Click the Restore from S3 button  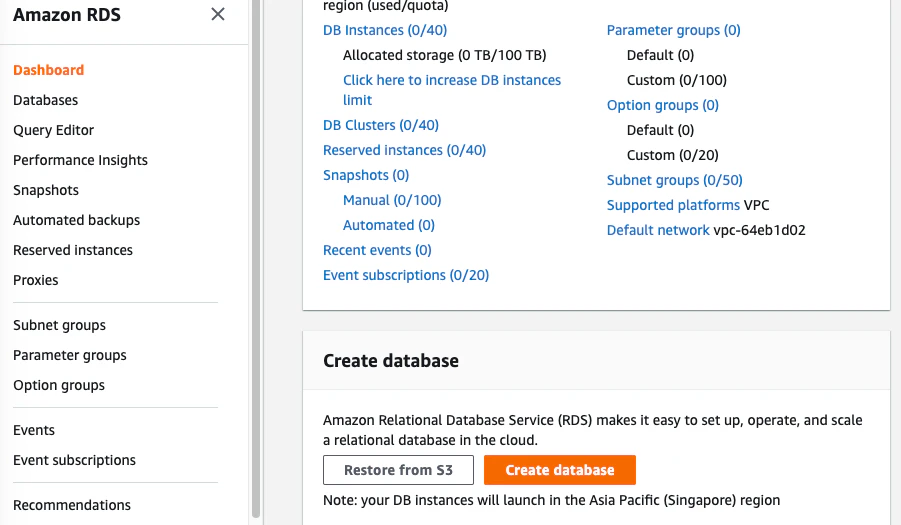398,470
